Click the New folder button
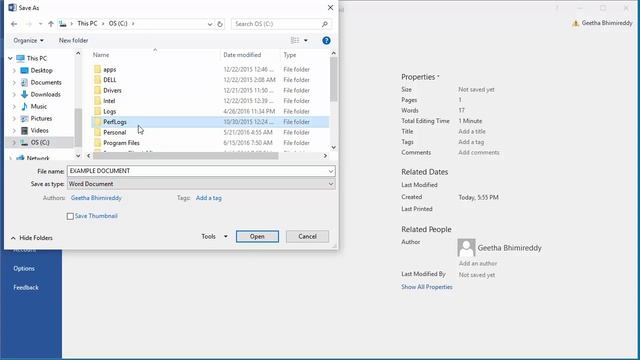Viewport: 640px width, 360px height. [x=73, y=40]
